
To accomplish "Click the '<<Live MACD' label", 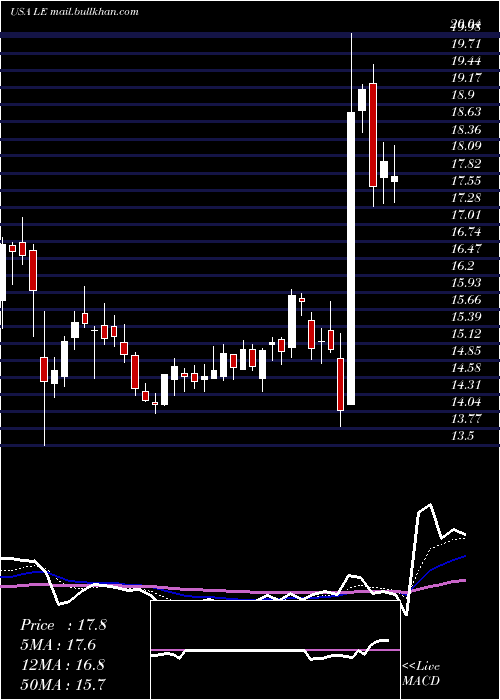I will tap(421, 674).
